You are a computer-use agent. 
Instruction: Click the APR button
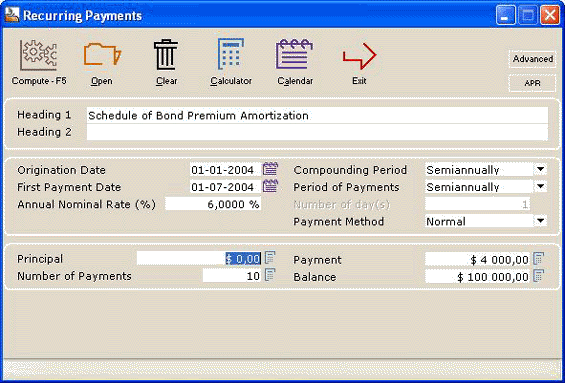point(533,83)
